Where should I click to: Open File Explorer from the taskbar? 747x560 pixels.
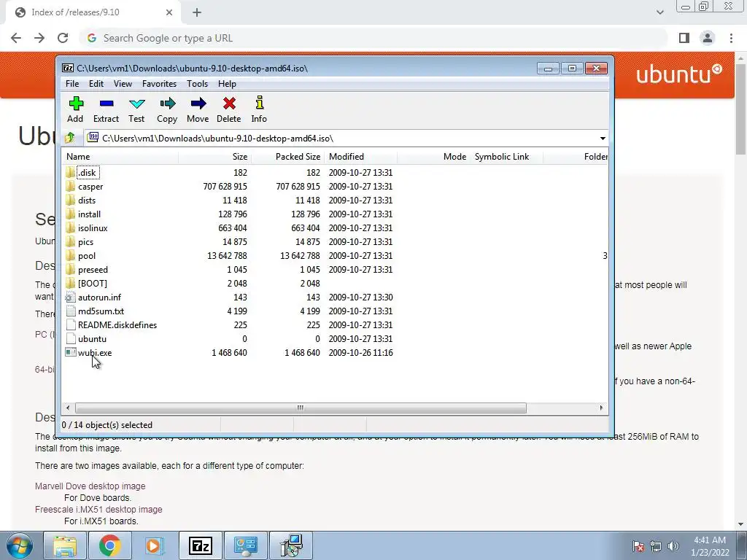click(65, 545)
